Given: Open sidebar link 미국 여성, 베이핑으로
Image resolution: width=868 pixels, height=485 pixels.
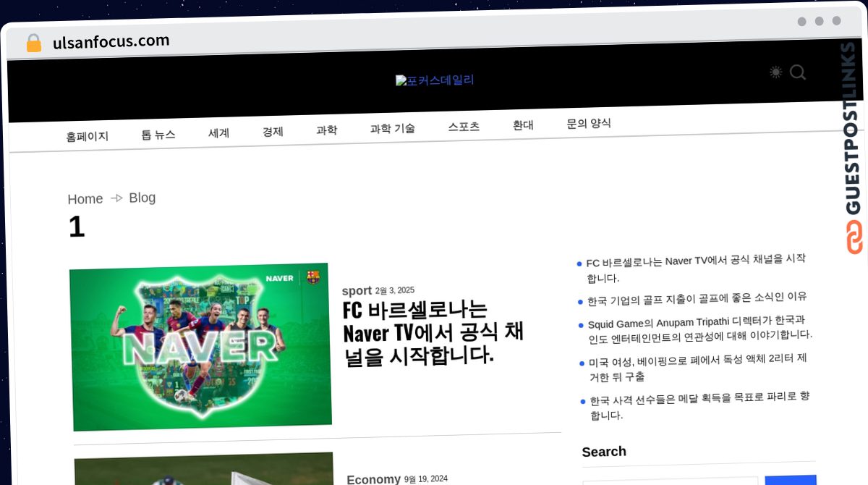Looking at the screenshot, I should [699, 368].
